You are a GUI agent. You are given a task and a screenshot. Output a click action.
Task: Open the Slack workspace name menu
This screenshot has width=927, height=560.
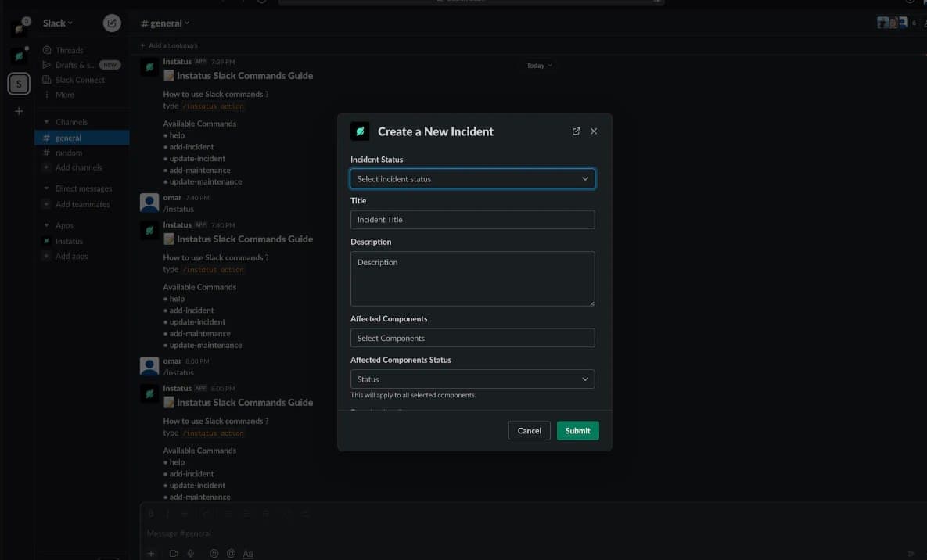pyautogui.click(x=57, y=23)
